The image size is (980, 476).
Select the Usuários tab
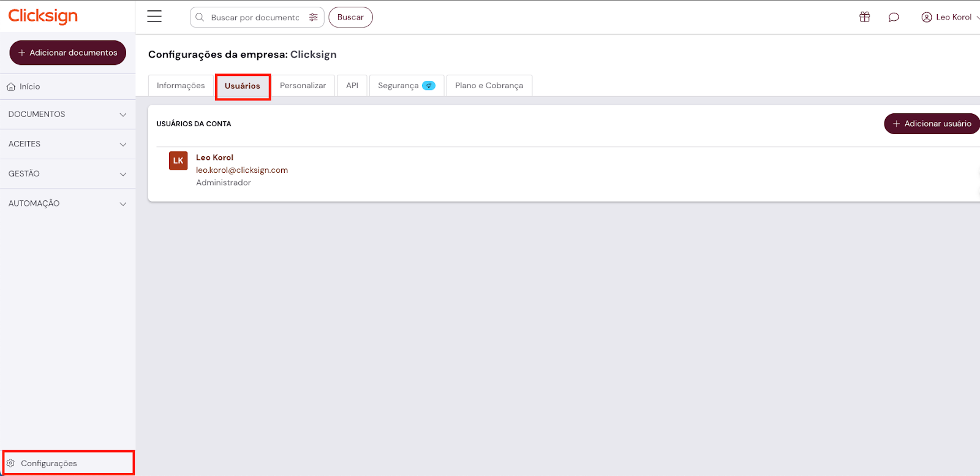(243, 86)
